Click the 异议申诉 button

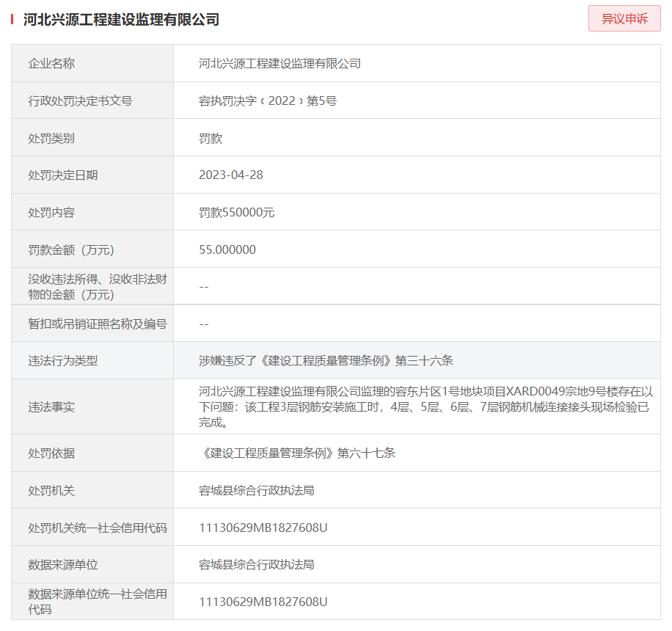coord(624,19)
